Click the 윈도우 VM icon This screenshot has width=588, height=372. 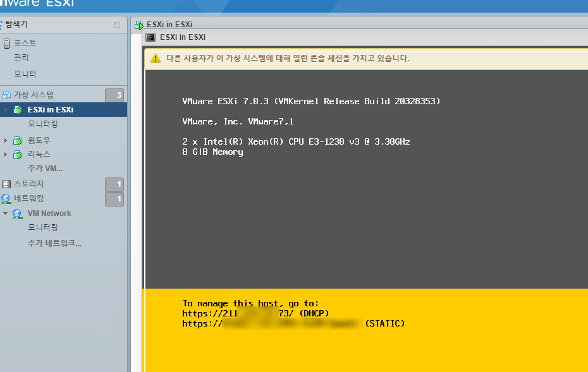(18, 140)
